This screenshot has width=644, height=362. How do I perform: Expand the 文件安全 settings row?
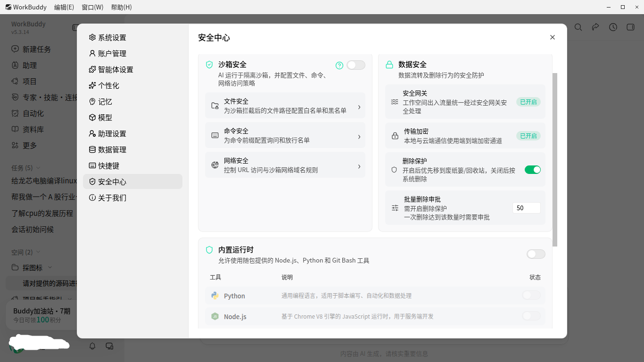(285, 106)
